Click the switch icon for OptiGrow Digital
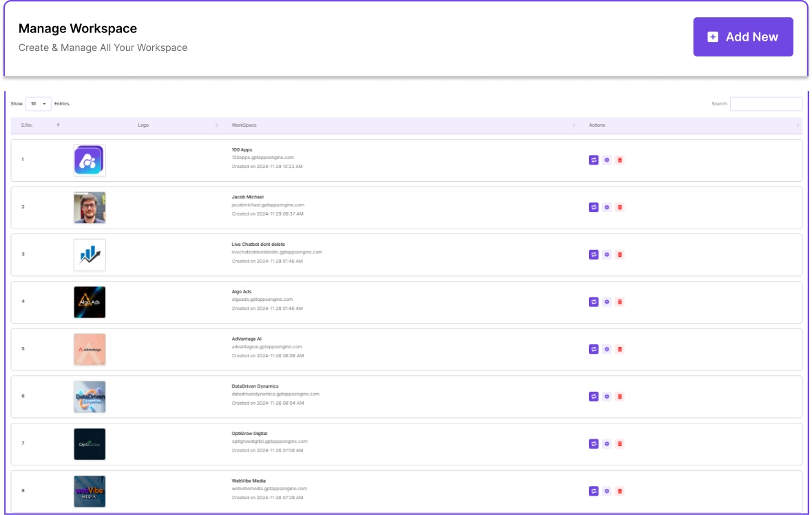The height and width of the screenshot is (515, 812). [594, 444]
